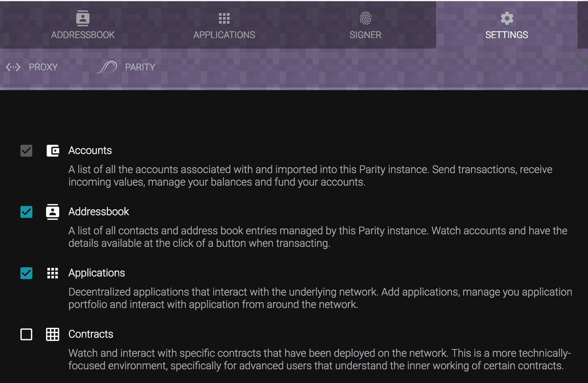Go to the Addressbook tab label
This screenshot has height=383, width=588.
tap(83, 35)
